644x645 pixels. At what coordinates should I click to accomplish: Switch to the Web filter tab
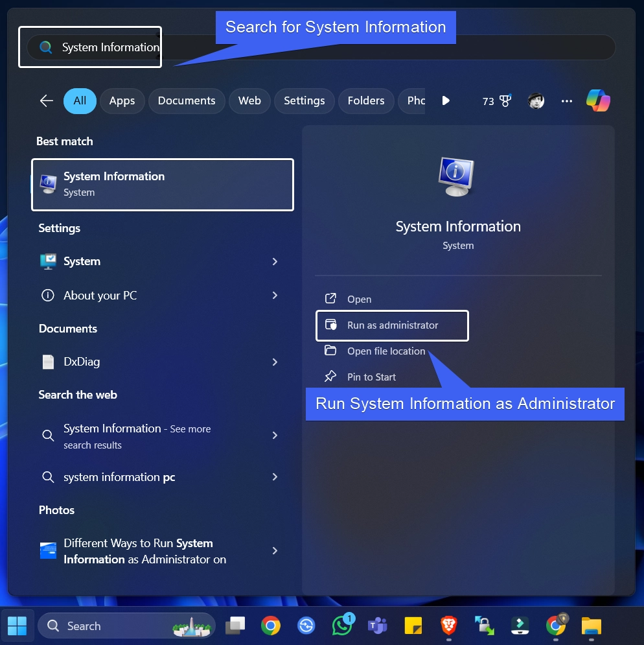[249, 100]
